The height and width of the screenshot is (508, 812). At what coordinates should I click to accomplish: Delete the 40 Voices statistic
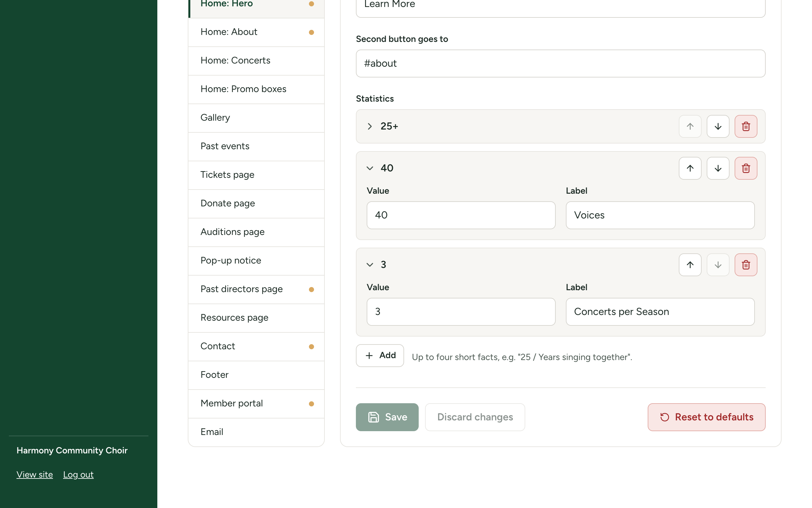[x=746, y=168]
